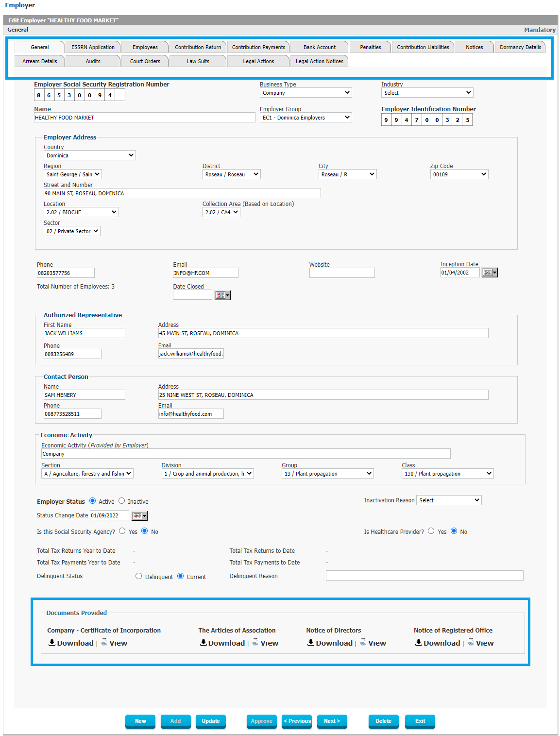560x736 pixels.
Task: Go to the Contribution Return tab
Action: (198, 47)
